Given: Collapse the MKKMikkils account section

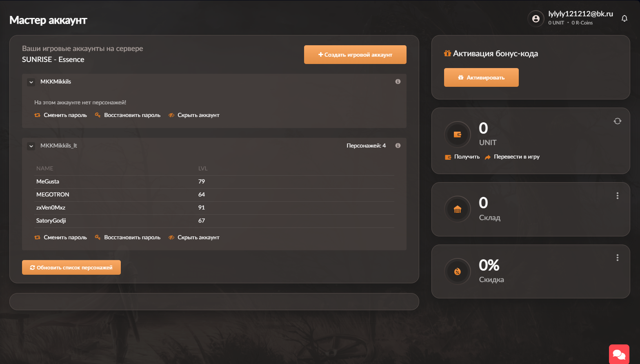Looking at the screenshot, I should point(31,82).
